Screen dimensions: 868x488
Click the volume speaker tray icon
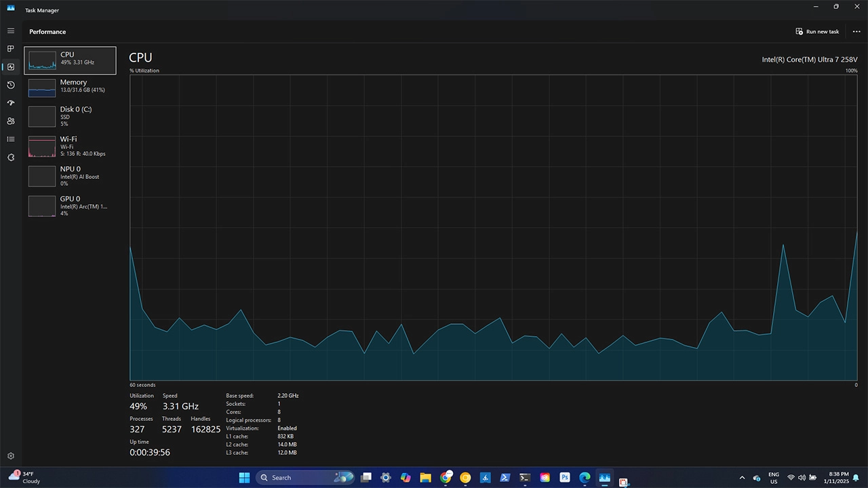(x=802, y=478)
